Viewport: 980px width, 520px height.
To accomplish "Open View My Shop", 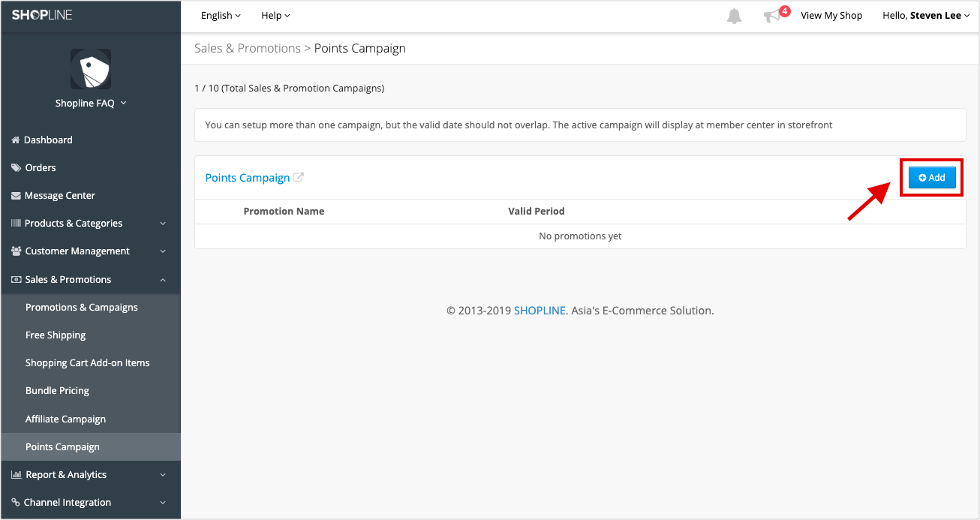I will (831, 15).
